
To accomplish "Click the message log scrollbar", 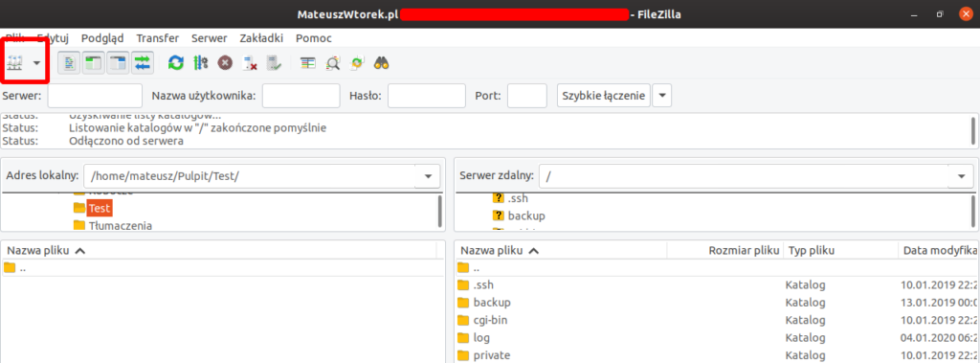I will coord(973,131).
